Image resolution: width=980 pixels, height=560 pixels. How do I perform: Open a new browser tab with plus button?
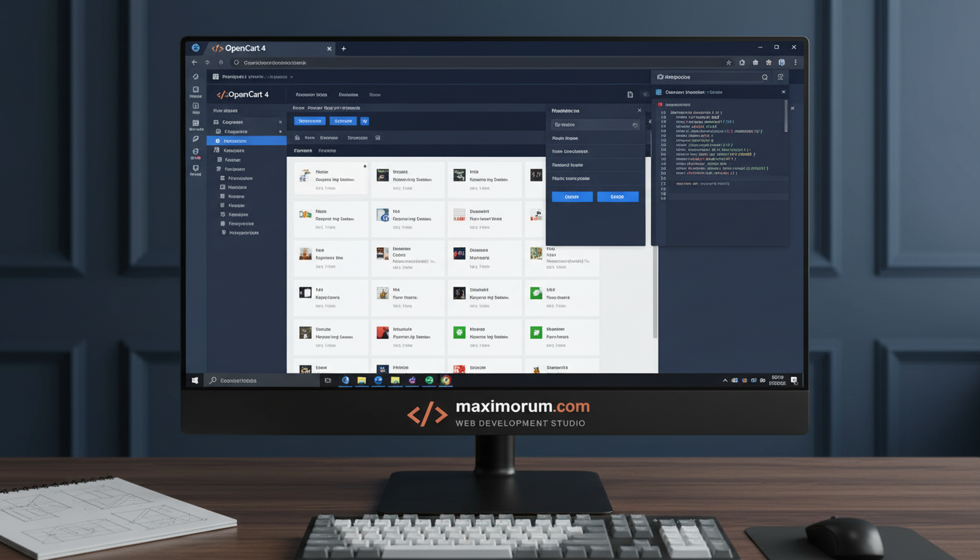click(x=343, y=49)
